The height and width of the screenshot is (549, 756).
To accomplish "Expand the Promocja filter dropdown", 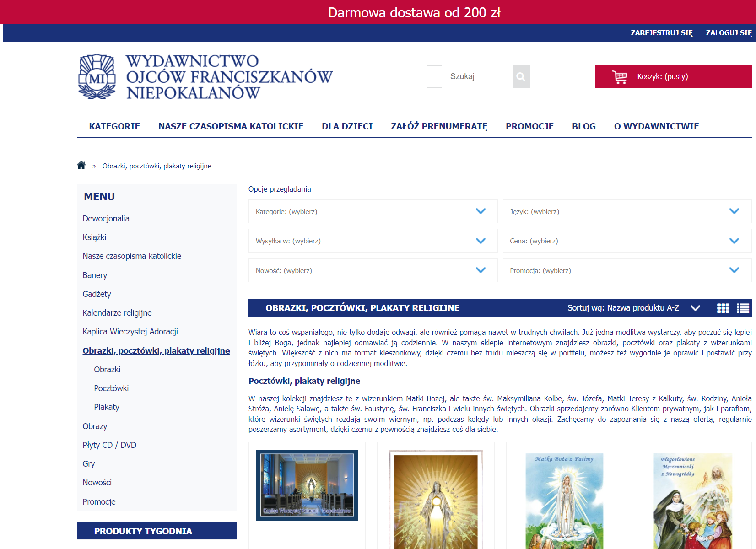I will 627,270.
